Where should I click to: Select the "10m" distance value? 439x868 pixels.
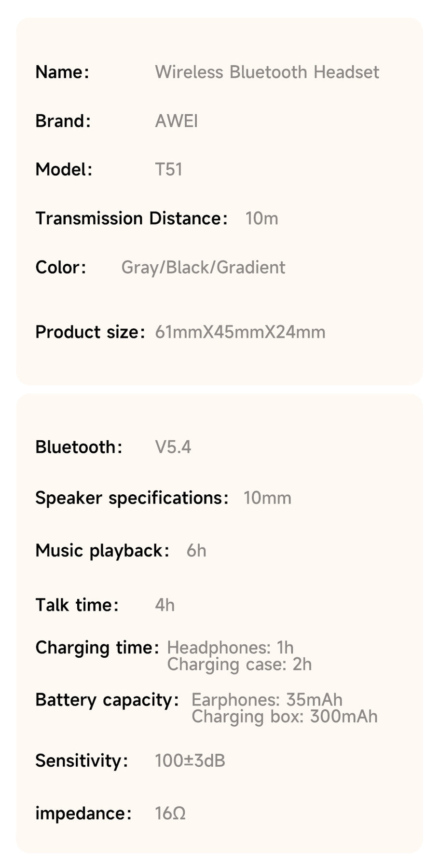click(261, 218)
